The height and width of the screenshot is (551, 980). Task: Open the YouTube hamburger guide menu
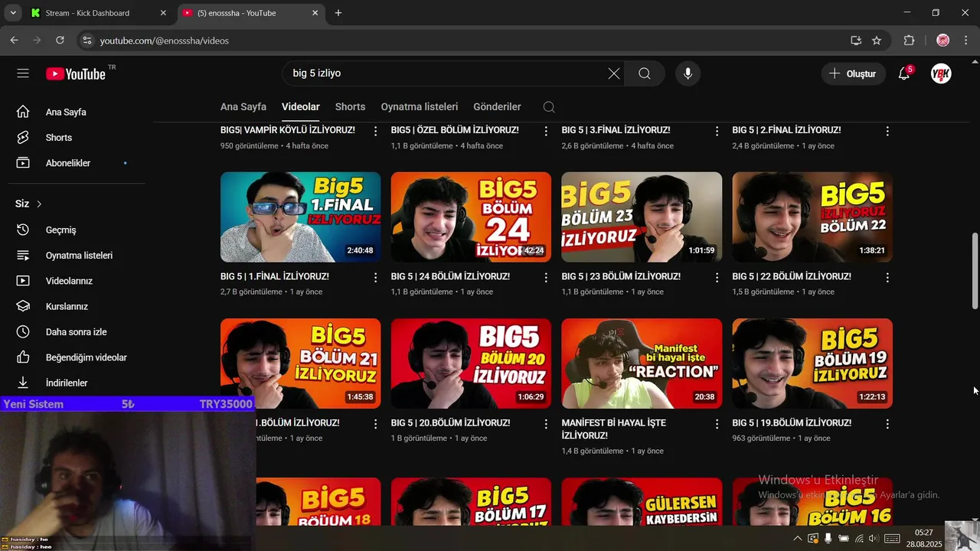pyautogui.click(x=23, y=73)
